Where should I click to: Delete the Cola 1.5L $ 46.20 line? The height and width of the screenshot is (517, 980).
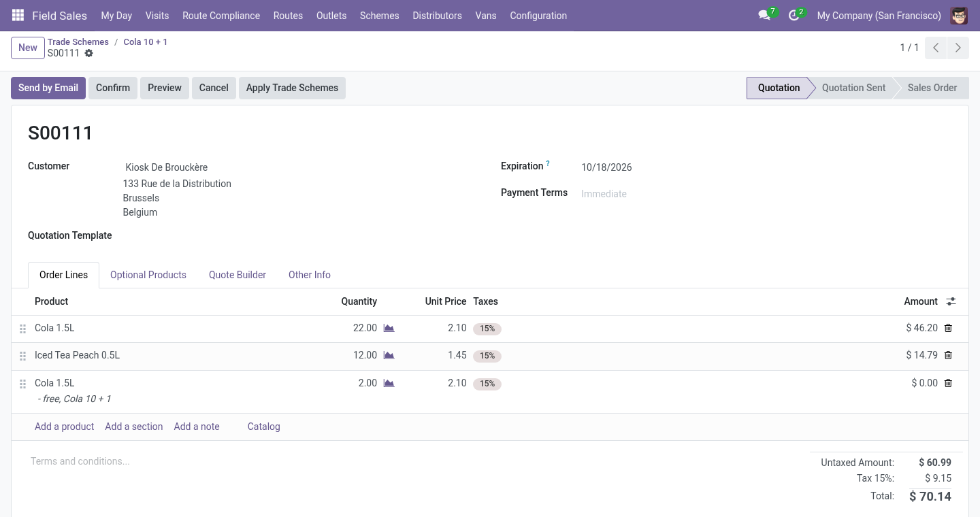click(948, 328)
